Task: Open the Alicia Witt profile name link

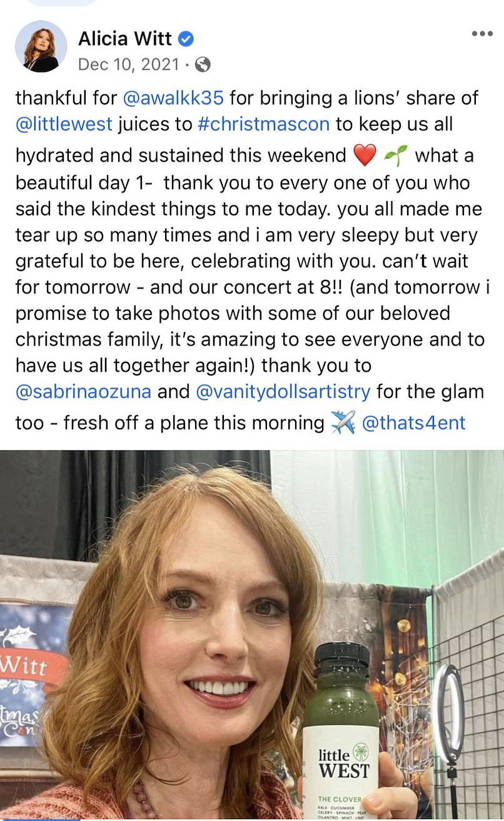Action: pyautogui.click(x=124, y=39)
